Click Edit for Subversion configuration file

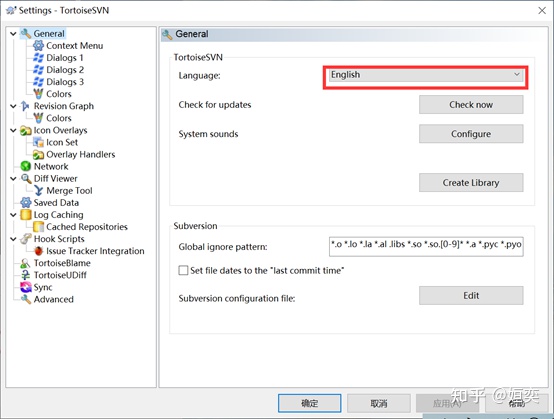pos(471,295)
